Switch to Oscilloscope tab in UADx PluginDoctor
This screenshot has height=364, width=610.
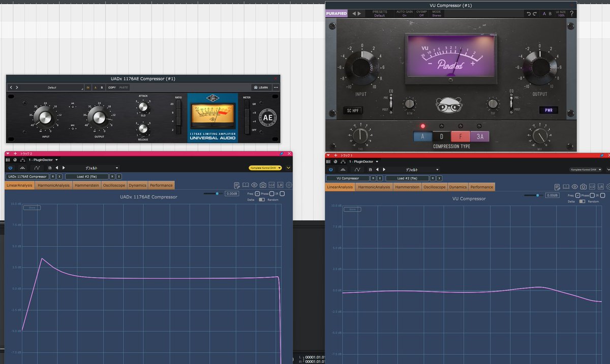point(114,185)
